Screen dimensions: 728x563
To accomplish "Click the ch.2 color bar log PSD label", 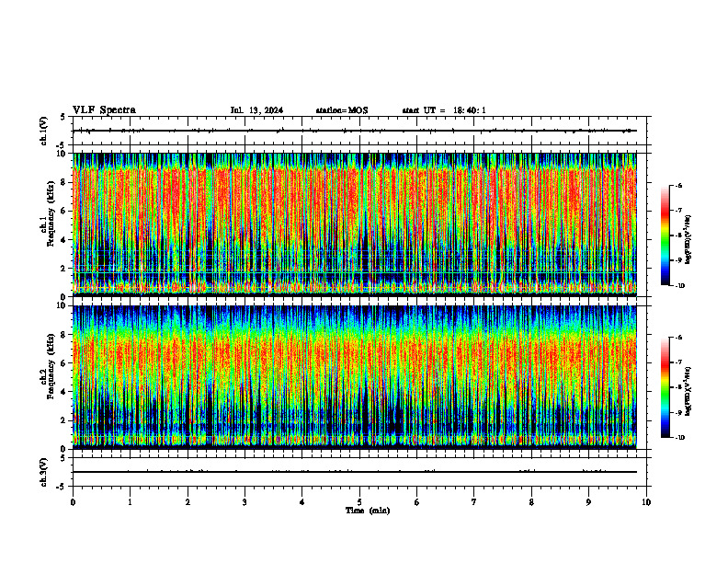I will [x=688, y=391].
